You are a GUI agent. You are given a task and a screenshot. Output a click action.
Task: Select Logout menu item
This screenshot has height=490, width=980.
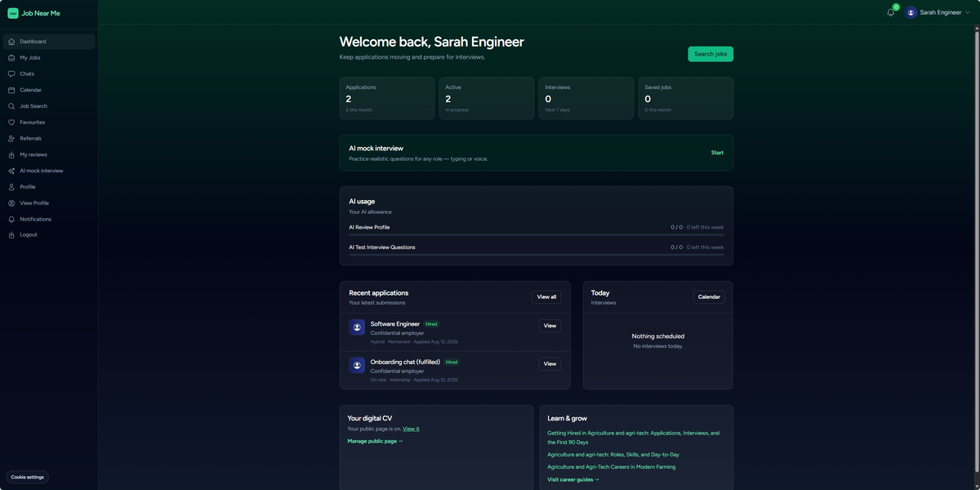point(49,234)
